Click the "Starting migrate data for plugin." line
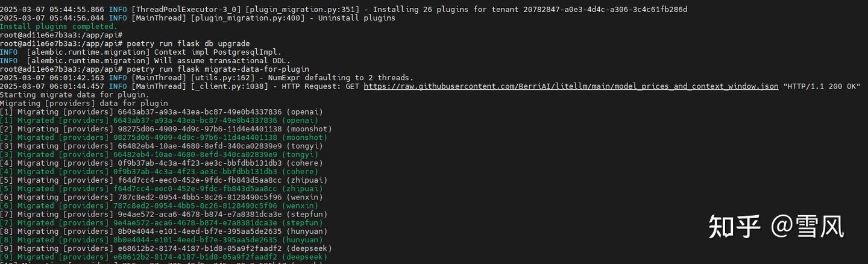 (x=74, y=95)
